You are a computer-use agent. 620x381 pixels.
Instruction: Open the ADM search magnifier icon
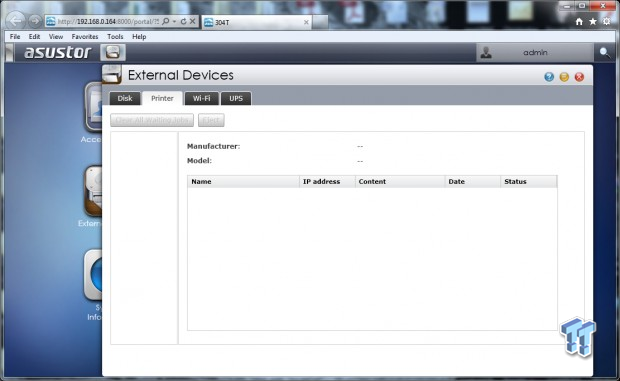click(605, 52)
